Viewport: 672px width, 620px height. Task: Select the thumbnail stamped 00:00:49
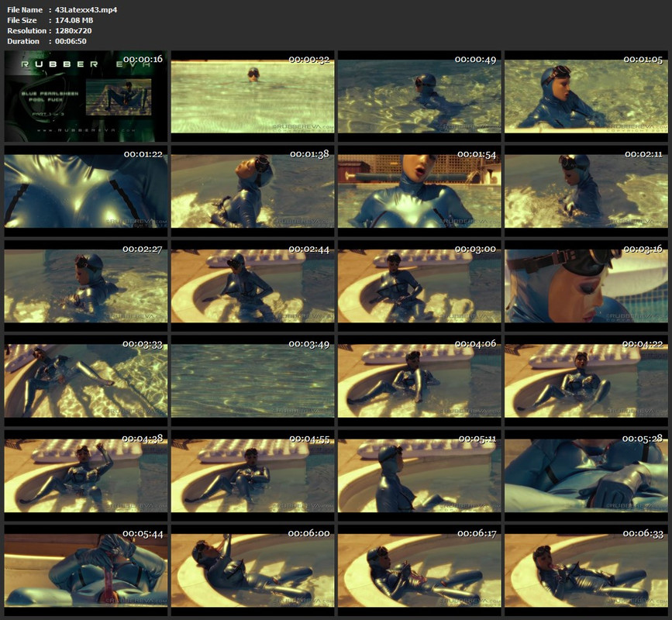(419, 96)
